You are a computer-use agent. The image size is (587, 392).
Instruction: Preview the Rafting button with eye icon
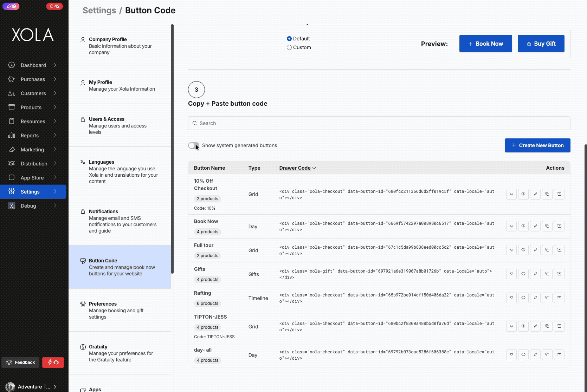[523, 298]
